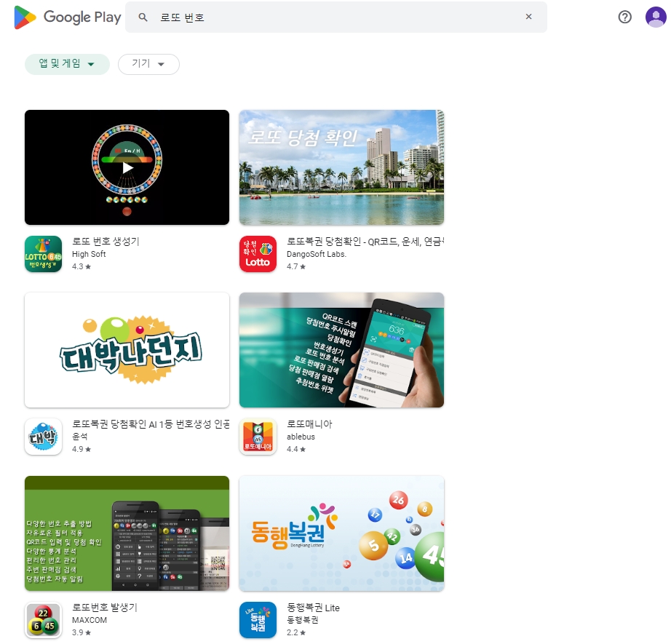
Task: Open the blue 대박 app icon
Action: [x=43, y=437]
